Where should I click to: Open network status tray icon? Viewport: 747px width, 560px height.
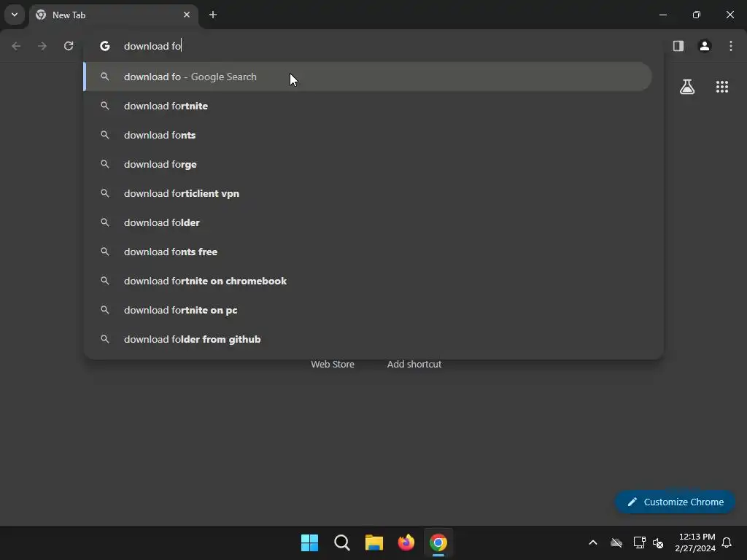pyautogui.click(x=639, y=542)
